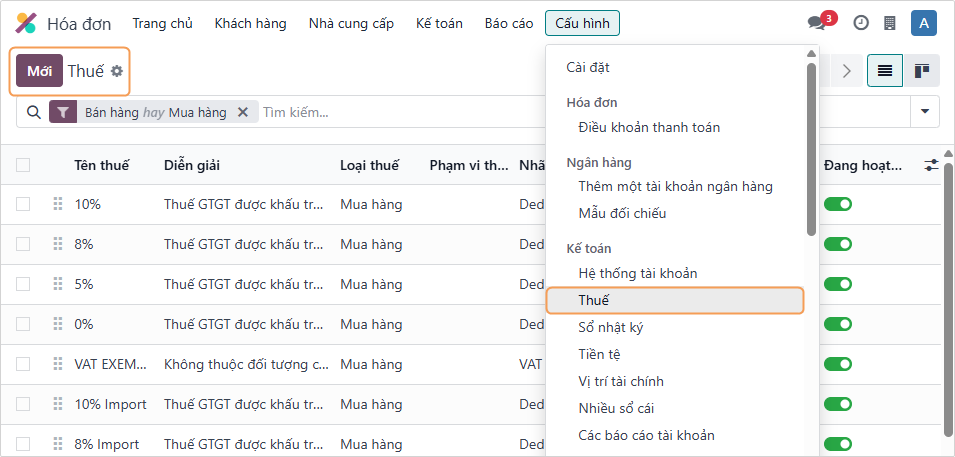955x457 pixels.
Task: Check the box for the 10% tax row
Action: pyautogui.click(x=23, y=204)
